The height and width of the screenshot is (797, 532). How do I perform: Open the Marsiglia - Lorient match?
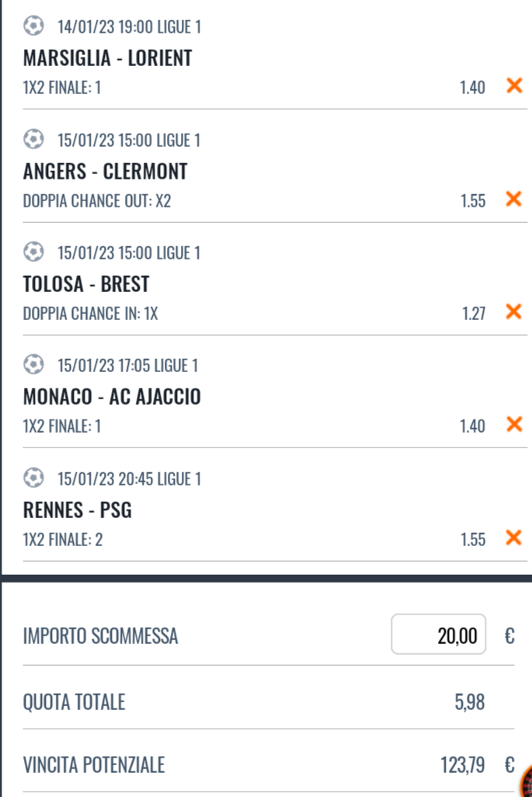[x=108, y=57]
